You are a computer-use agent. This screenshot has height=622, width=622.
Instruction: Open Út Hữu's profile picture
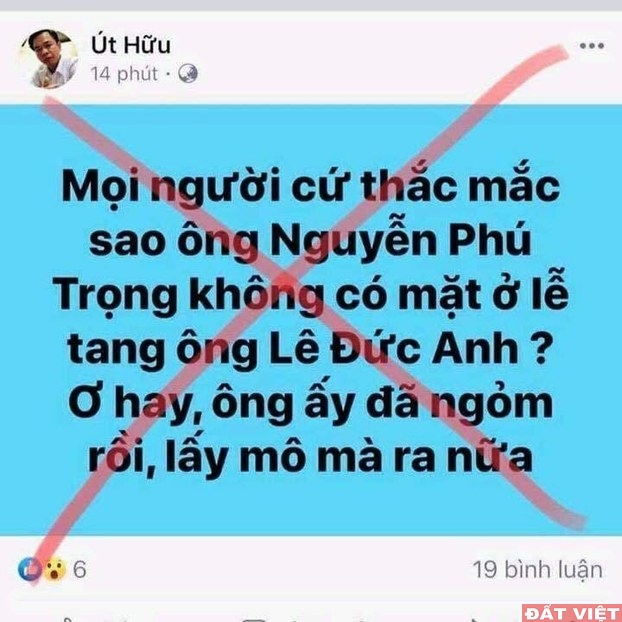50,59
